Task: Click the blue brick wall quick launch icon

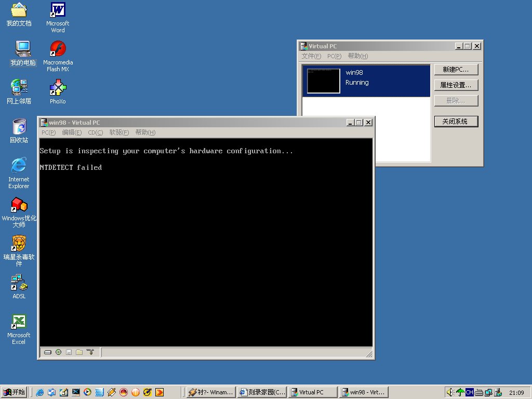Action: [x=99, y=392]
